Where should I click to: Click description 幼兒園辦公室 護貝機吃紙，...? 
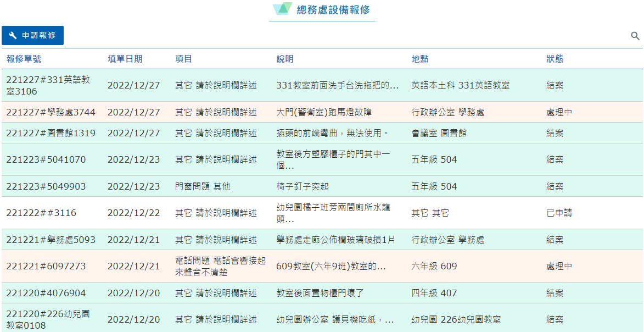click(335, 320)
